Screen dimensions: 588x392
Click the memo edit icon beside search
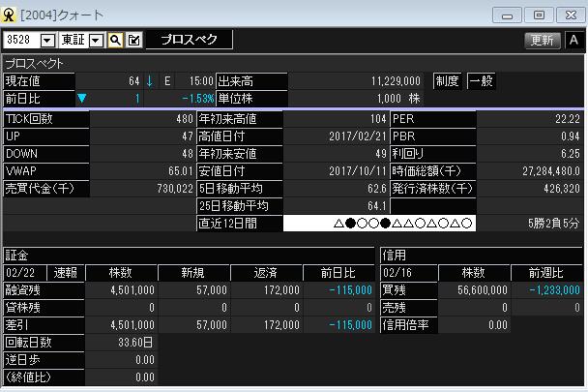(133, 40)
